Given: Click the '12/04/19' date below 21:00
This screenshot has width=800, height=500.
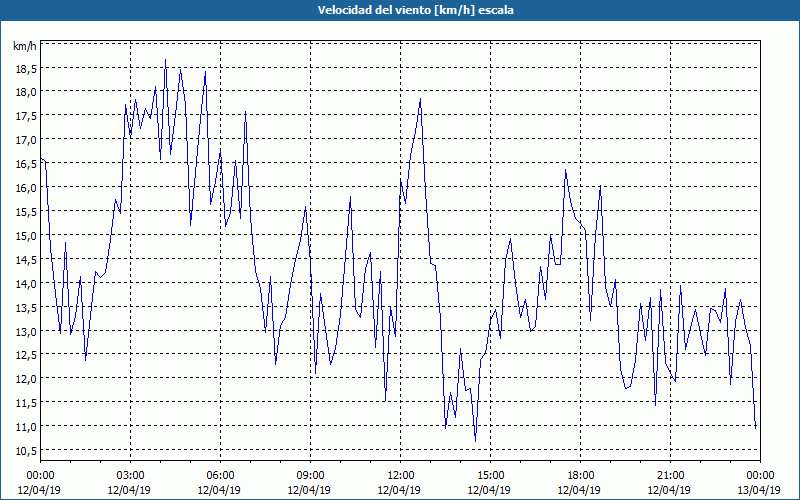Looking at the screenshot, I should coord(670,490).
